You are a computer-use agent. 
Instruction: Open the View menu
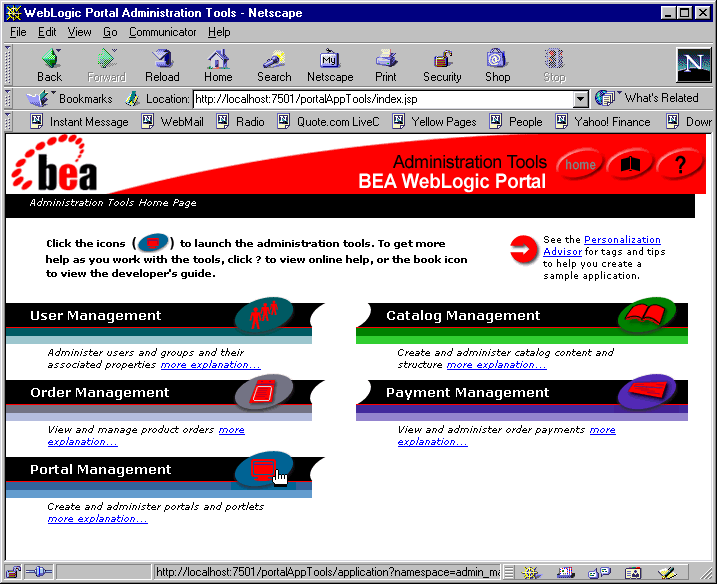tap(79, 32)
